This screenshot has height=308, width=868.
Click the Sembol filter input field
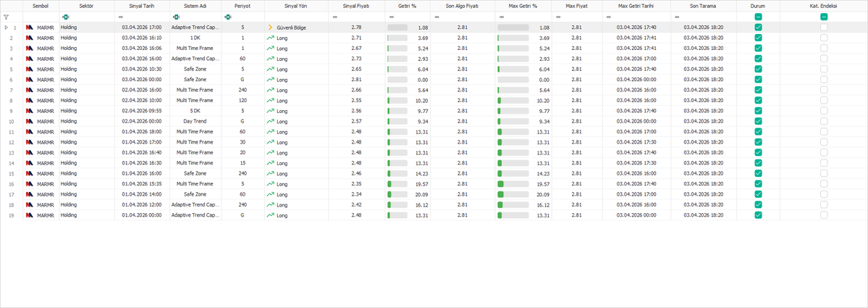pyautogui.click(x=41, y=17)
